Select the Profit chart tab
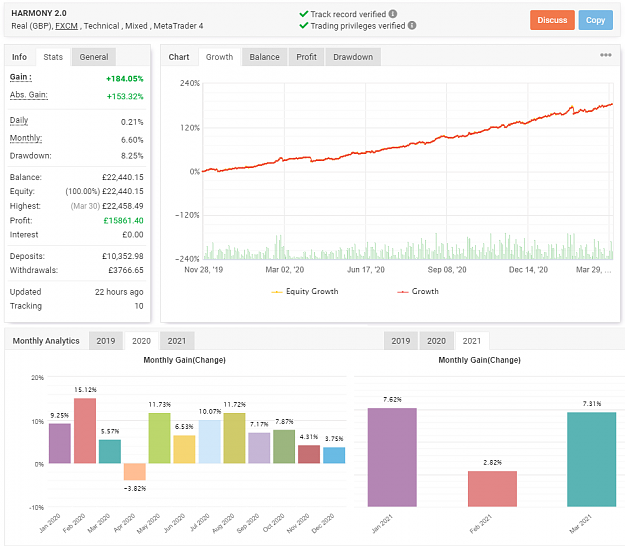The width and height of the screenshot is (625, 546). 306,57
